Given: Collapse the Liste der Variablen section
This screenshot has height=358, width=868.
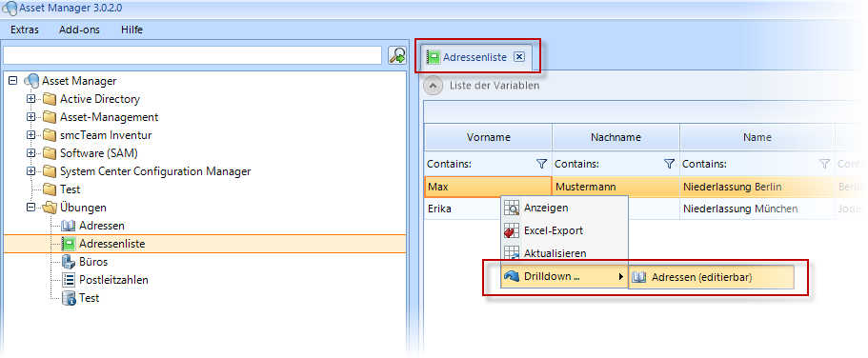Looking at the screenshot, I should coord(434,86).
